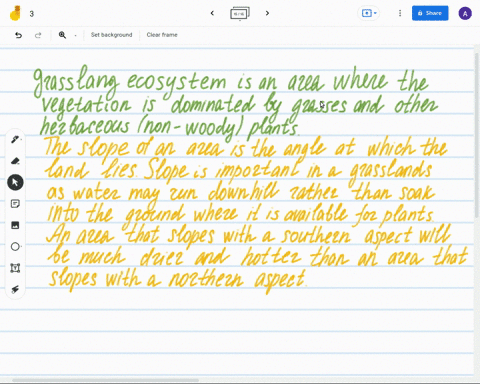Open the more options menu

(x=400, y=13)
